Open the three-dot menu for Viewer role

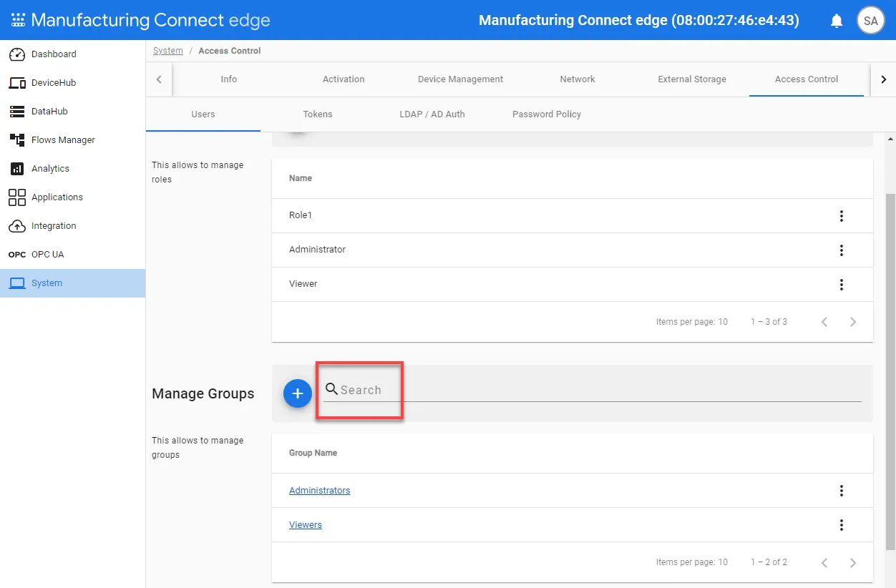point(842,285)
